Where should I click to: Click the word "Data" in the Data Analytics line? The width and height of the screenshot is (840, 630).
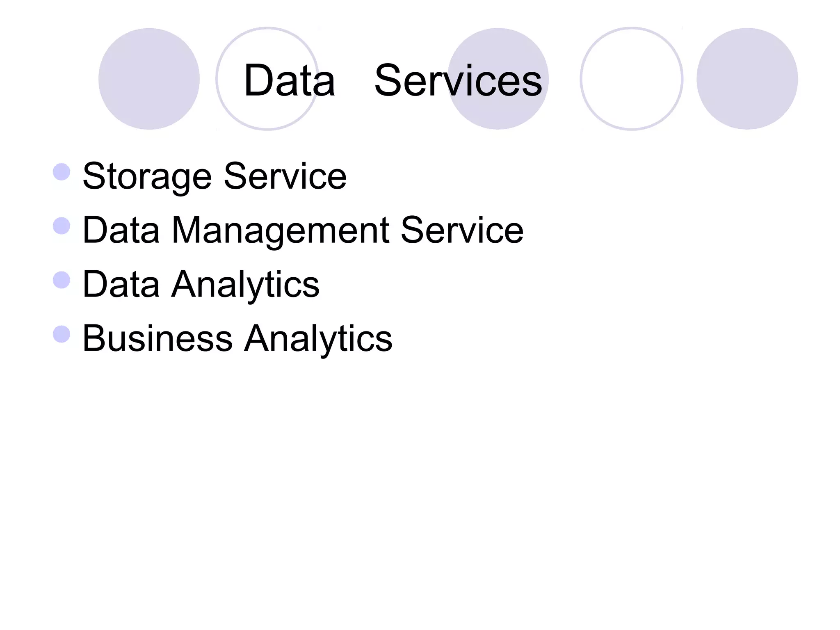point(121,284)
